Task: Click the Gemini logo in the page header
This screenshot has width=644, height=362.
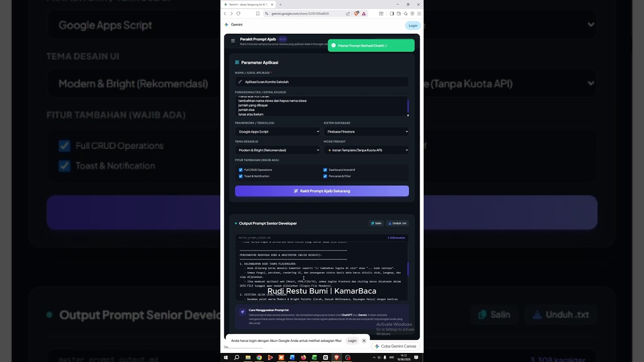Action: point(226,25)
